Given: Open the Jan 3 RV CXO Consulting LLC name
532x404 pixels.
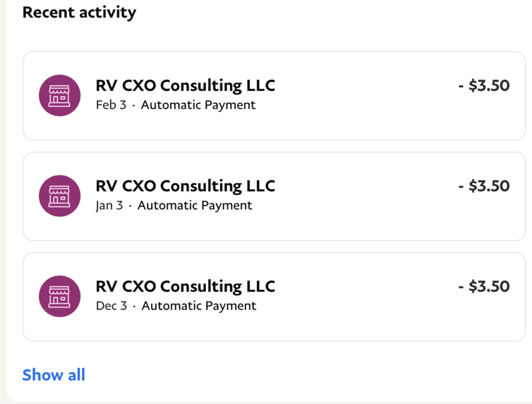Looking at the screenshot, I should tap(185, 186).
